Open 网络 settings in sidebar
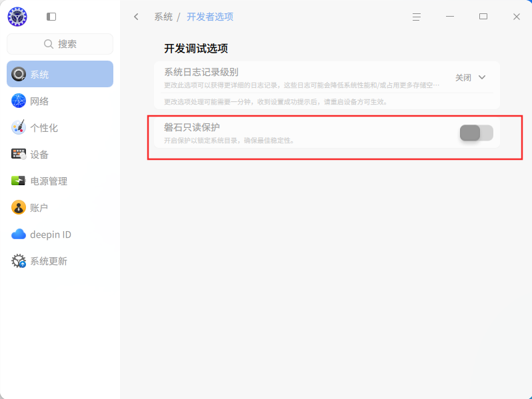 click(60, 101)
